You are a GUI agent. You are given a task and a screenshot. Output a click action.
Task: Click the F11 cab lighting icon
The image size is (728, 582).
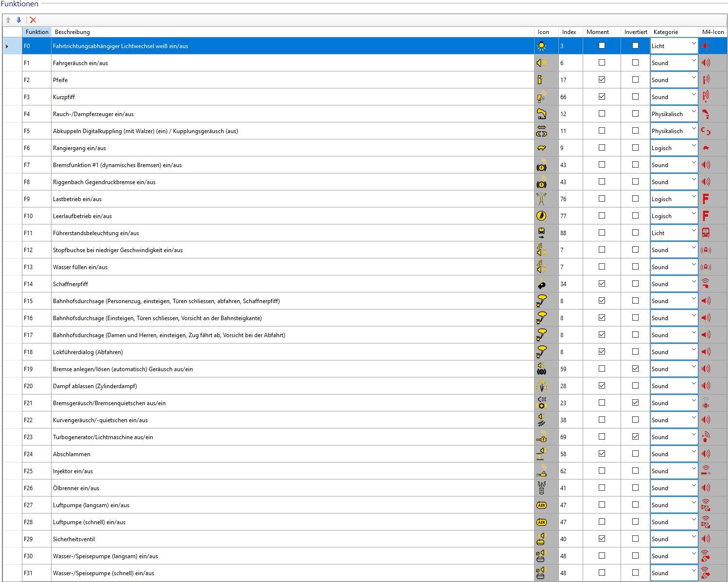tap(541, 233)
